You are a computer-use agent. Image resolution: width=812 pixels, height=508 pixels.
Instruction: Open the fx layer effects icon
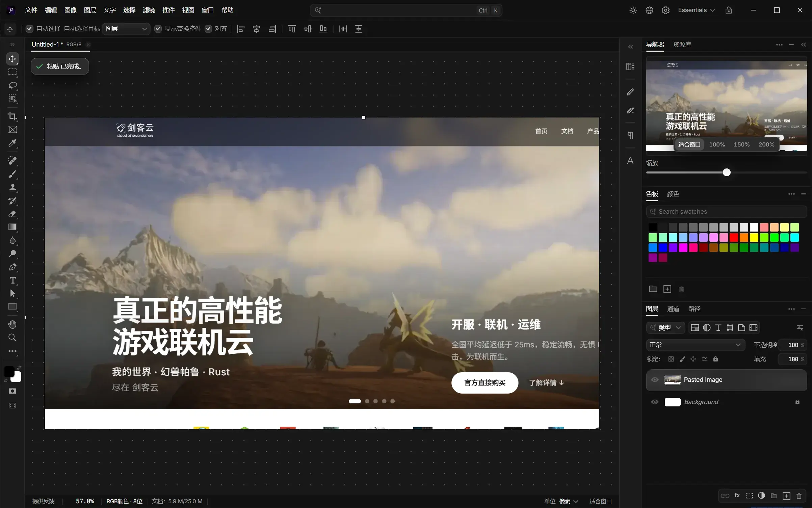tap(737, 496)
